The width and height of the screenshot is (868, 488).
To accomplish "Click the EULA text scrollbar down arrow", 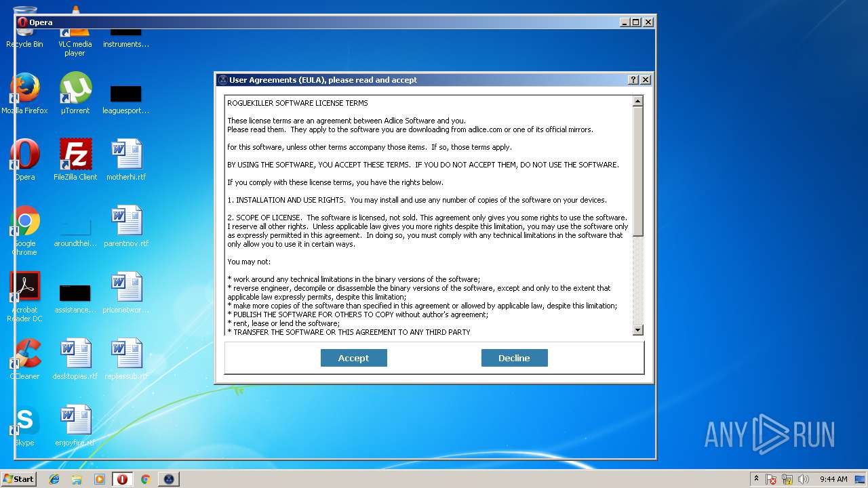I will coord(637,330).
